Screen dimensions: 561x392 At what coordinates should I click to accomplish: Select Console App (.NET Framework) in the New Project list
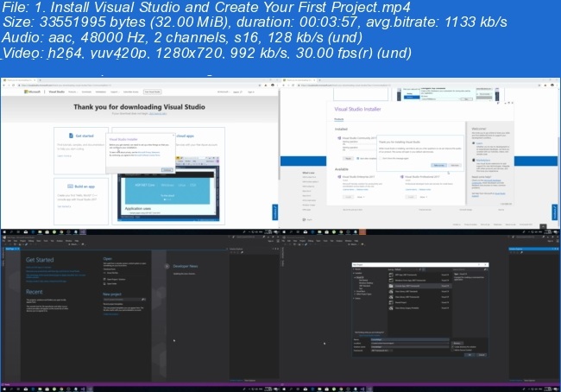coord(419,286)
